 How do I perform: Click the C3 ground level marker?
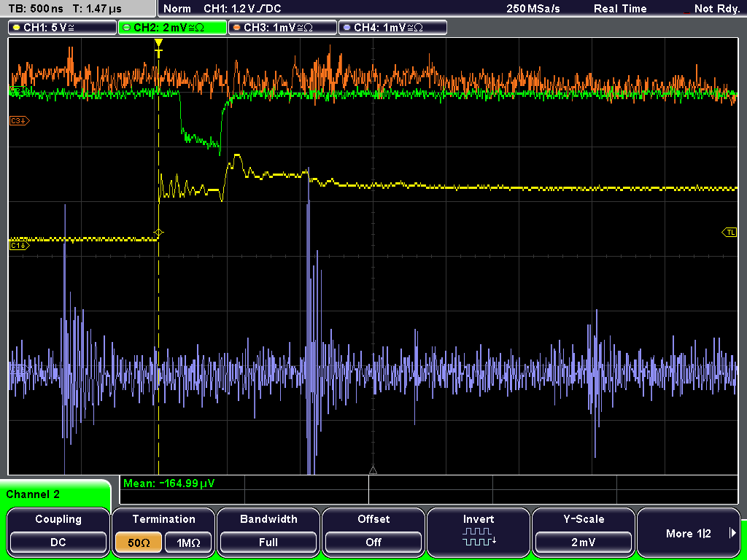point(20,121)
